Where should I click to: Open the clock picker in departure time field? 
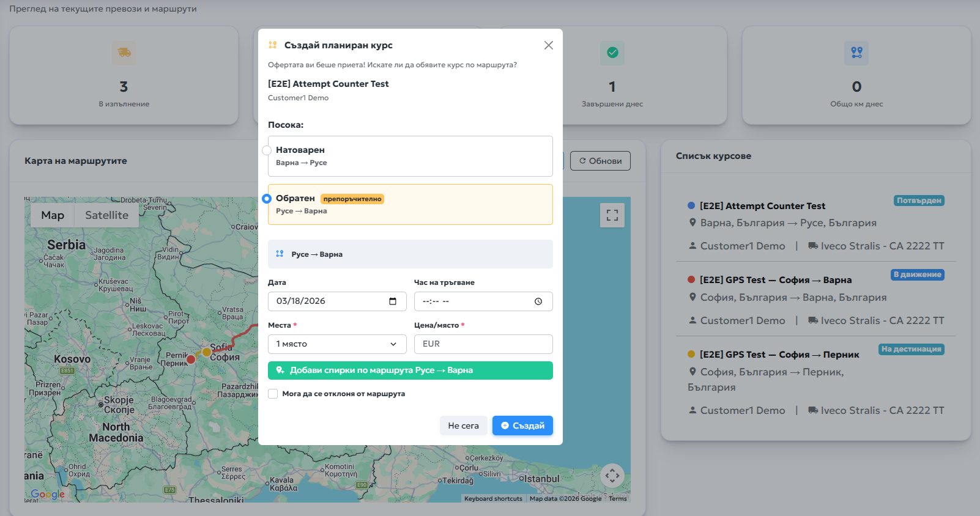pyautogui.click(x=538, y=301)
